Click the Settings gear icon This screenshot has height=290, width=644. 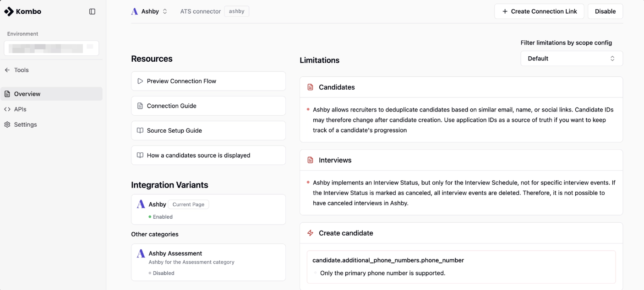[7, 124]
